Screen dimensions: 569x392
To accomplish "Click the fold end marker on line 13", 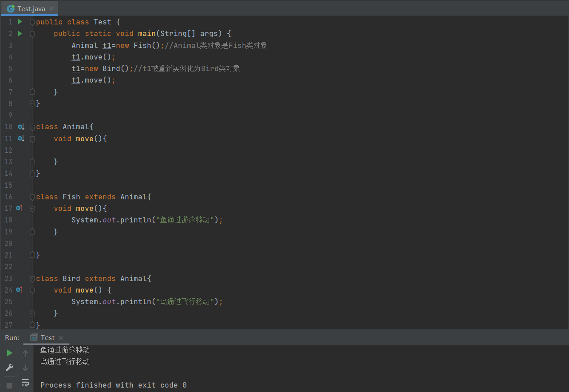I will (x=32, y=162).
